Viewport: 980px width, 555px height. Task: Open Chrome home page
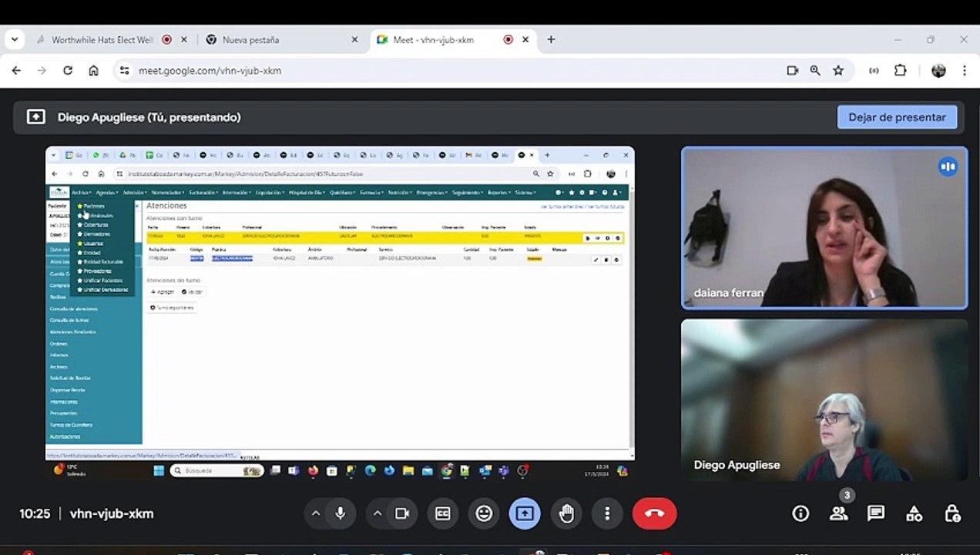(x=93, y=70)
